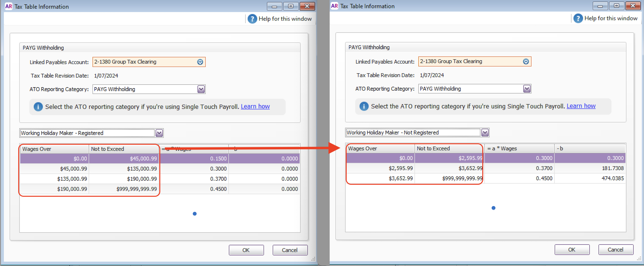This screenshot has width=644, height=266.
Task: Expand left ATO Reporting Category dropdown
Action: (201, 89)
